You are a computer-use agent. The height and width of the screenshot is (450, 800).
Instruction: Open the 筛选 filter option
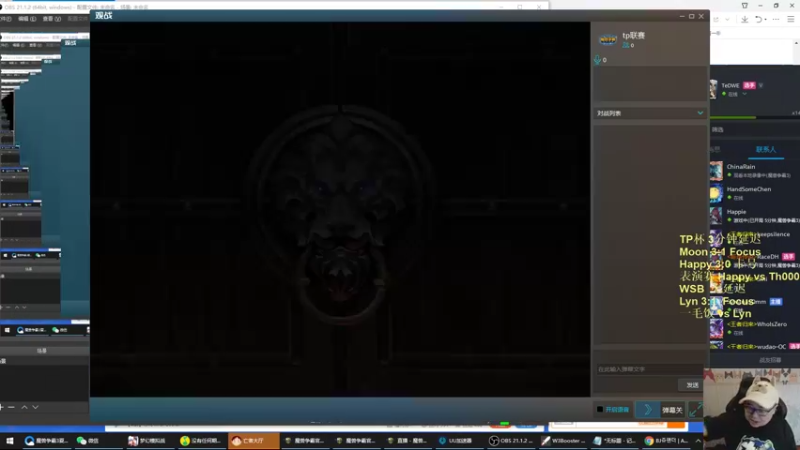click(x=717, y=130)
